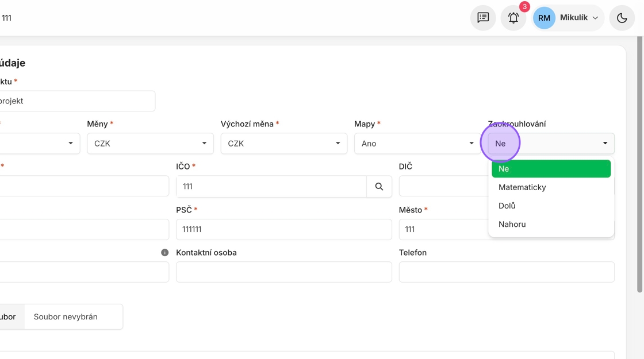Choose Nahoru rounding option
This screenshot has height=359, width=644.
[x=551, y=224]
